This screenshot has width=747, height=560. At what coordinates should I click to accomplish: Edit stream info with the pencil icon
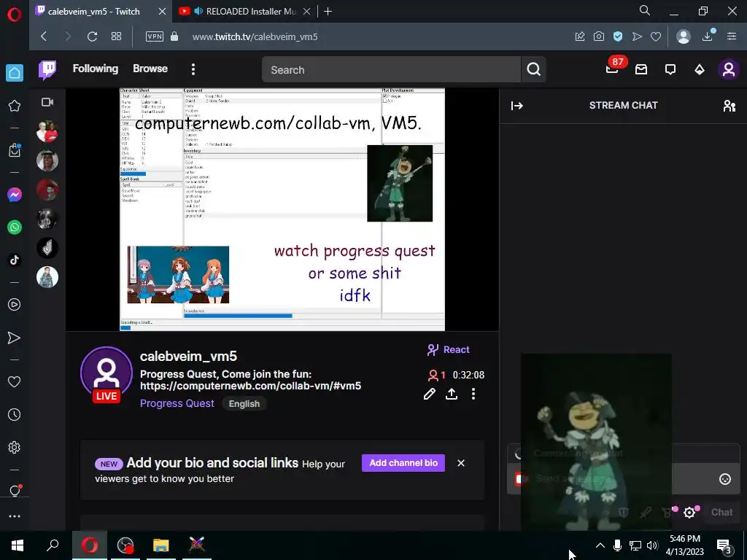click(x=429, y=394)
